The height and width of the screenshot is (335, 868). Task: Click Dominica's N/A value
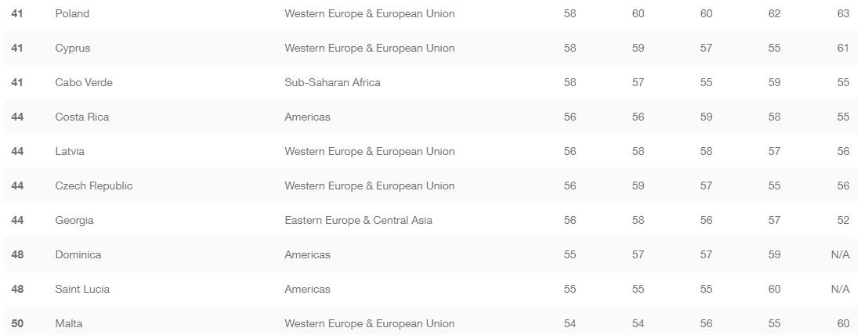click(840, 255)
